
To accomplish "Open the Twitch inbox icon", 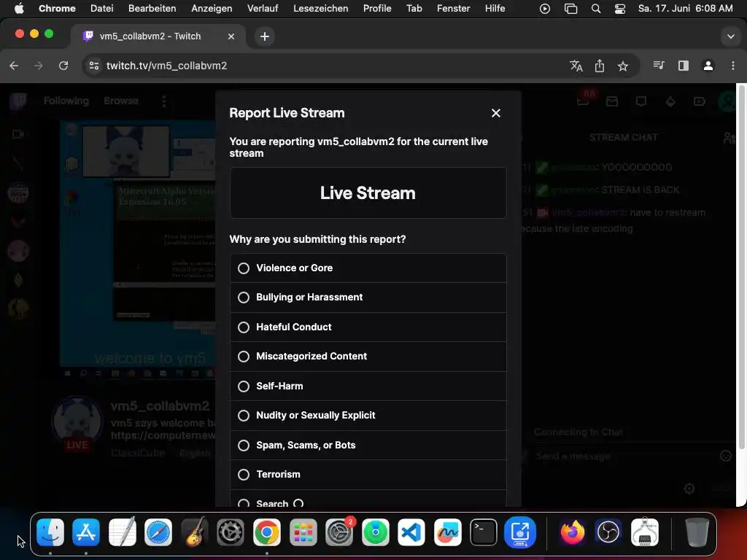I will click(x=612, y=101).
